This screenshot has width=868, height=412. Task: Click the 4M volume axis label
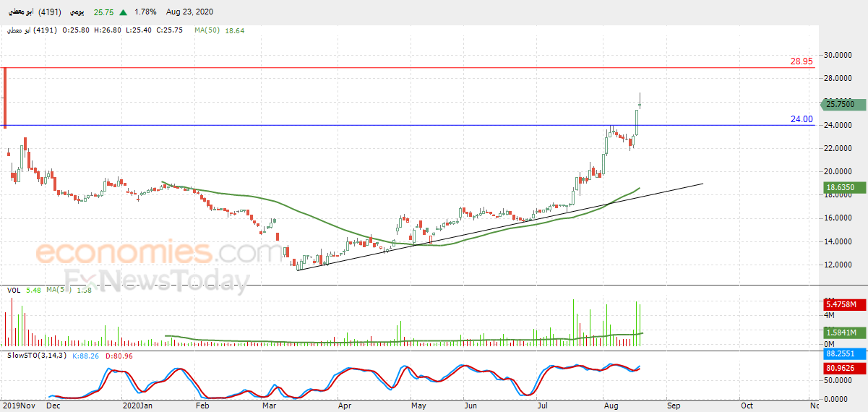830,316
